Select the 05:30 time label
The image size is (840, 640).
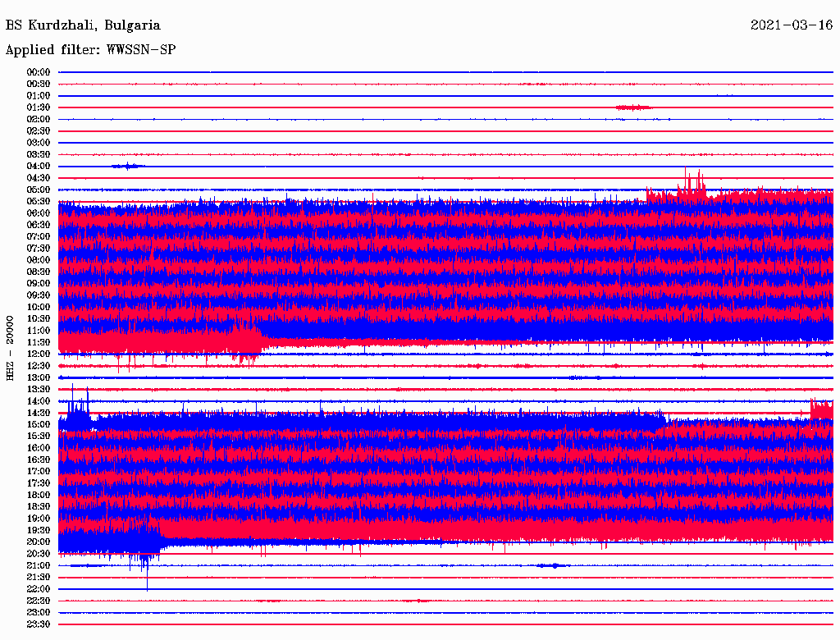coord(39,201)
